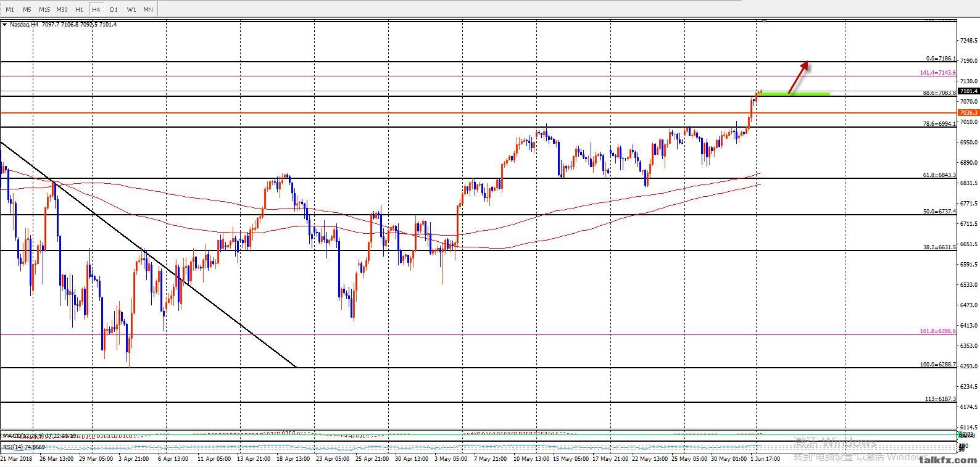The height and width of the screenshot is (467, 980).
Task: Click the 25 Apr 21:00 time label
Action: (x=371, y=459)
